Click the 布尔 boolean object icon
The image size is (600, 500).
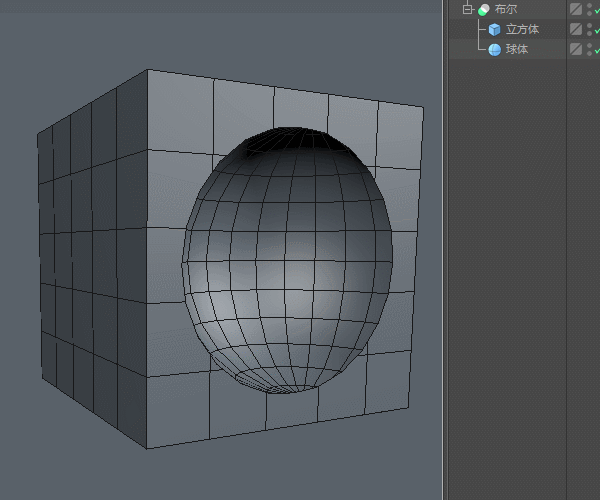point(484,10)
